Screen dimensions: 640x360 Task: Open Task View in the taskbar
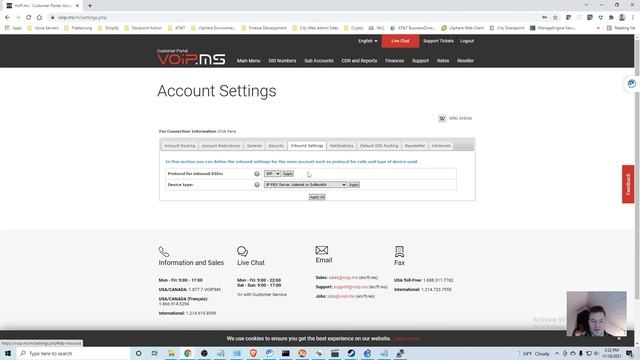pos(154,353)
